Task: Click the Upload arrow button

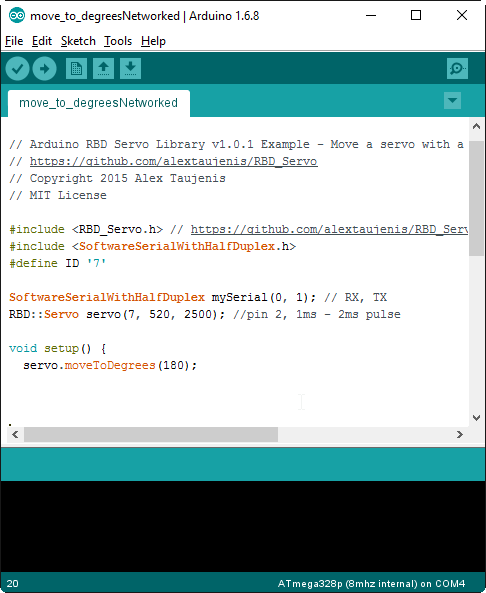Action: [44, 68]
